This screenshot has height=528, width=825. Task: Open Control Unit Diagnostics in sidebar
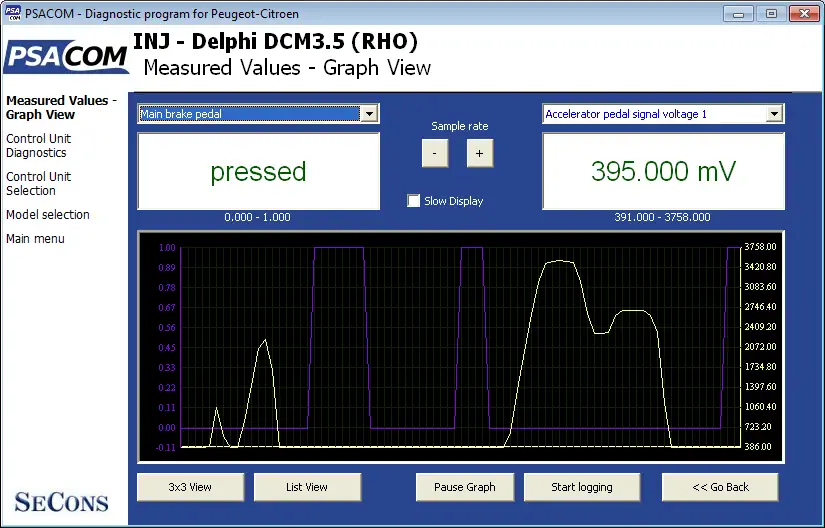38,146
